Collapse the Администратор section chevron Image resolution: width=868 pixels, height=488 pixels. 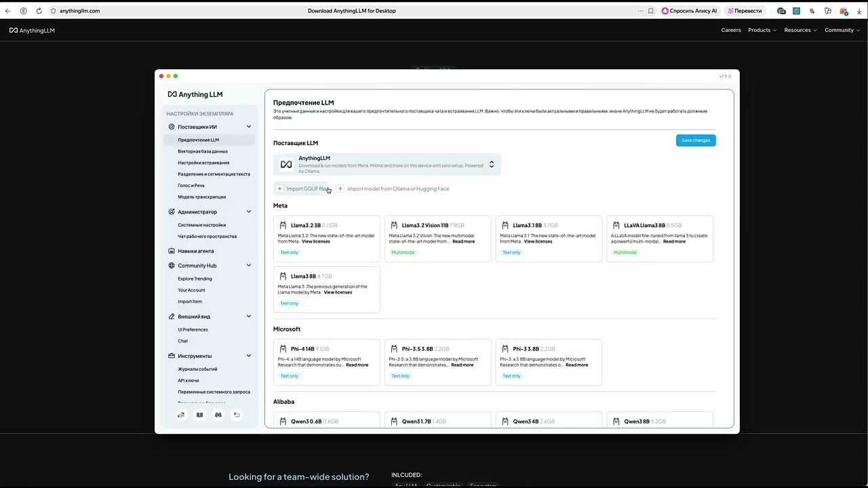(x=249, y=211)
